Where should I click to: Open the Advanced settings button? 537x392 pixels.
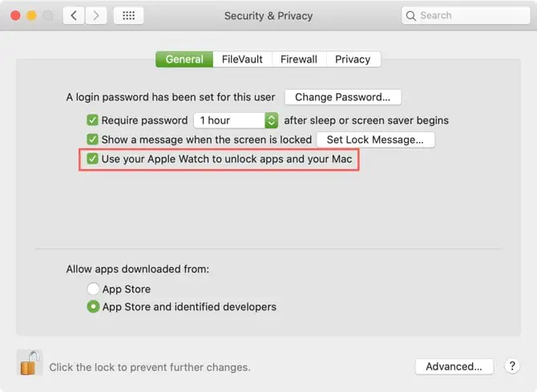[454, 366]
